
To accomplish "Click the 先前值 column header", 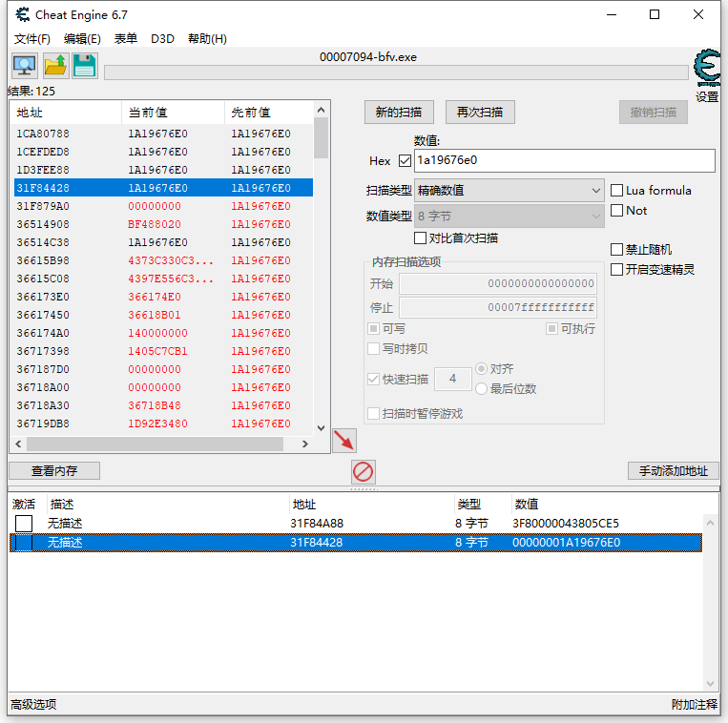I will coord(269,113).
